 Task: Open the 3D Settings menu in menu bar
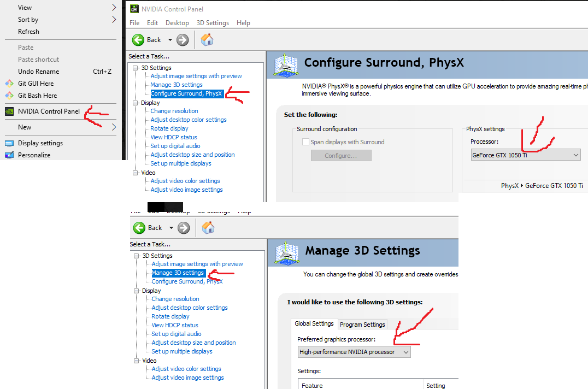point(213,23)
